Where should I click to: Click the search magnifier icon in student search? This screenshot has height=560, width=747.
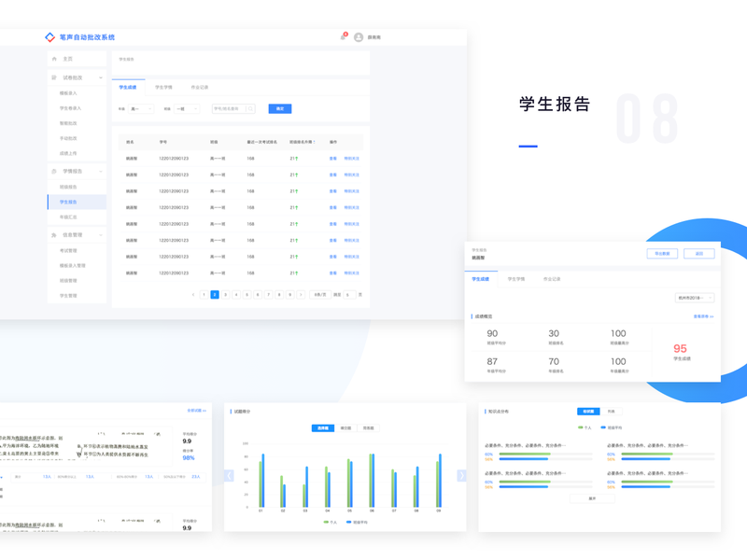point(250,109)
